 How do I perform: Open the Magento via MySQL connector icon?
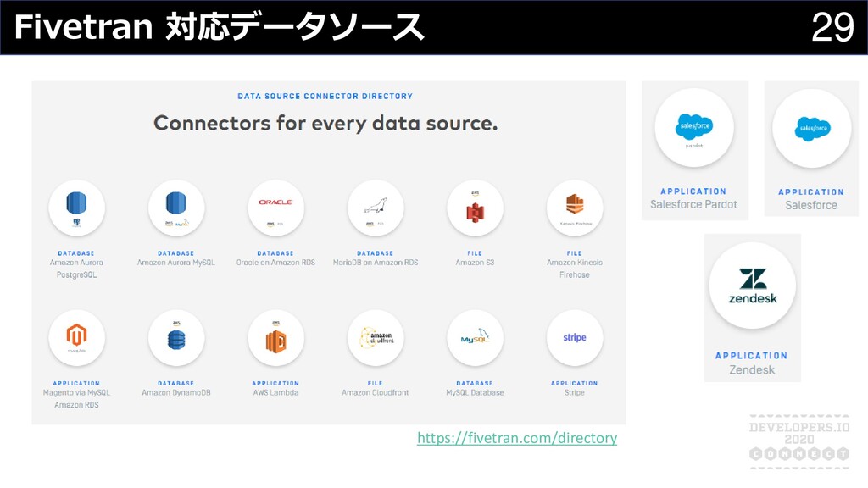(x=76, y=338)
